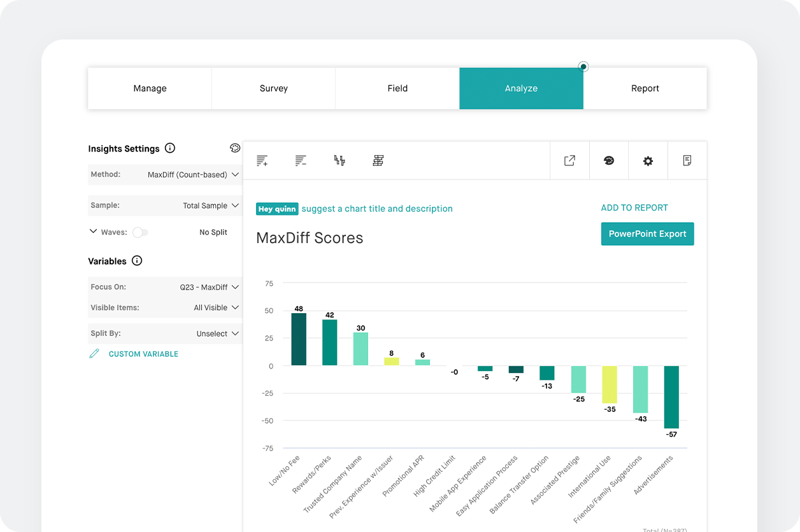Click the palette icon beside Insights Settings

(x=235, y=148)
